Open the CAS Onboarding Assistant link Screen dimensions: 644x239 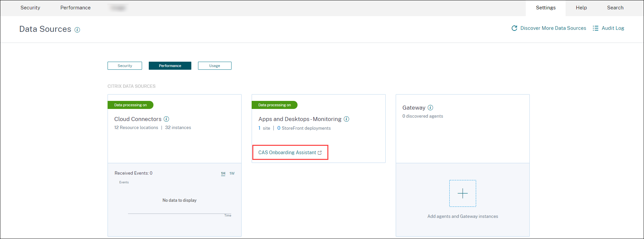(x=287, y=153)
